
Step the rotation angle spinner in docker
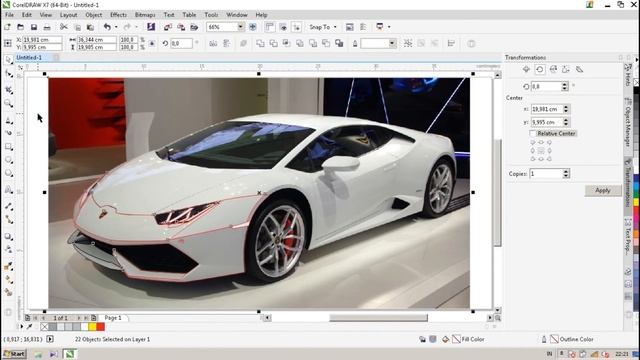[565, 86]
